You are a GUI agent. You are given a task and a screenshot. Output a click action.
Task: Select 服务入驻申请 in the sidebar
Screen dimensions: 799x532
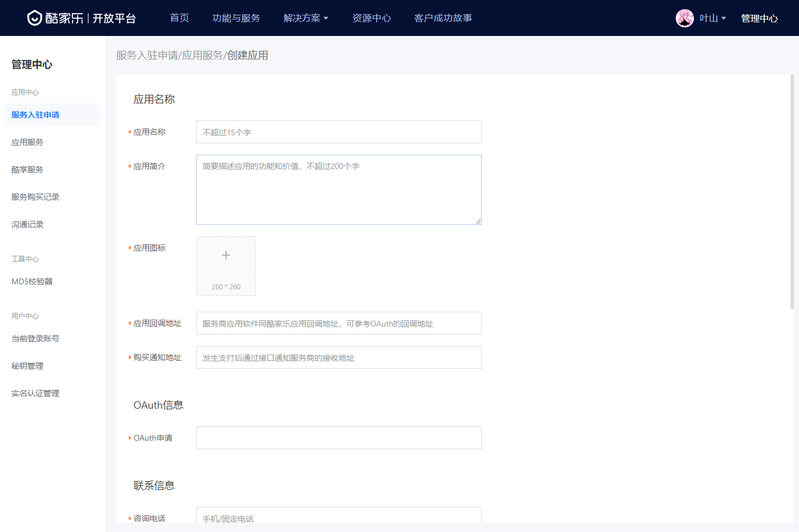click(x=35, y=115)
